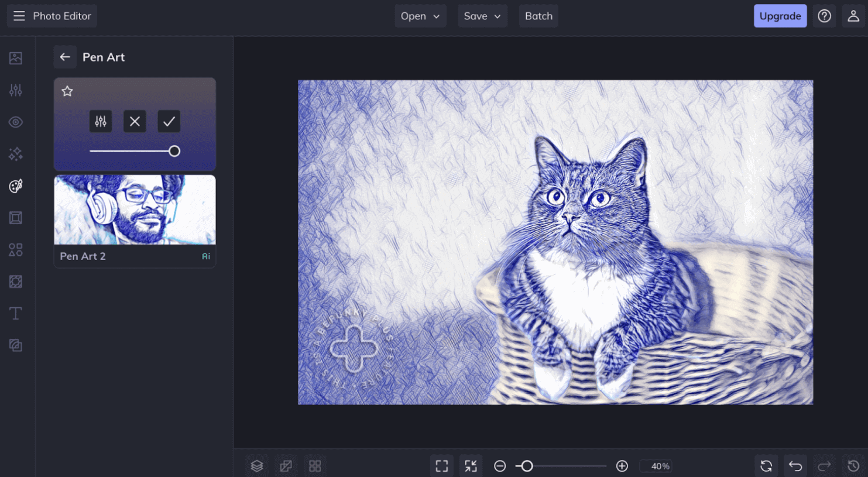Undo the last action
Viewport: 868px width, 477px height.
(795, 466)
